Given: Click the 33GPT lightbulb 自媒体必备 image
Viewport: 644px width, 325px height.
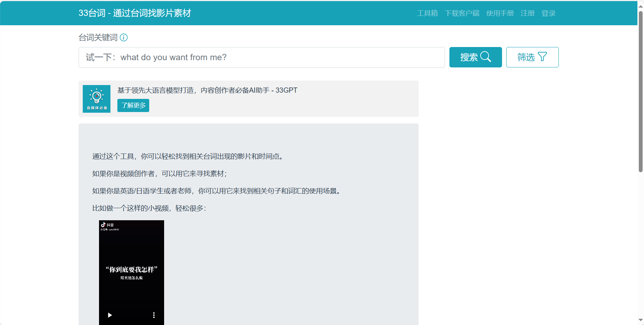Looking at the screenshot, I should pos(97,99).
